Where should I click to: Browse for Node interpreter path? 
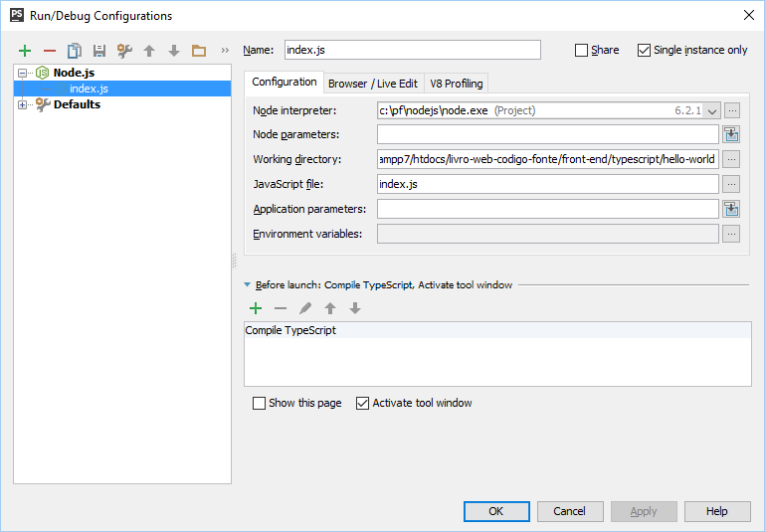pos(731,110)
